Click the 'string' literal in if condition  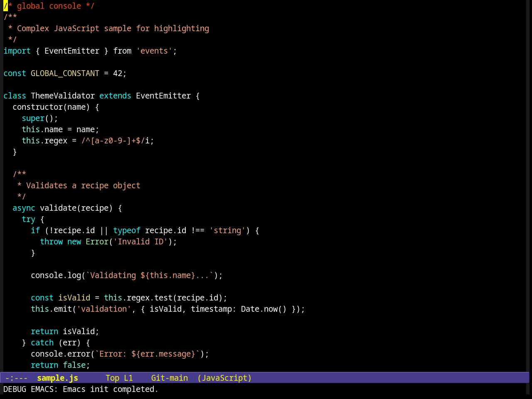click(227, 230)
